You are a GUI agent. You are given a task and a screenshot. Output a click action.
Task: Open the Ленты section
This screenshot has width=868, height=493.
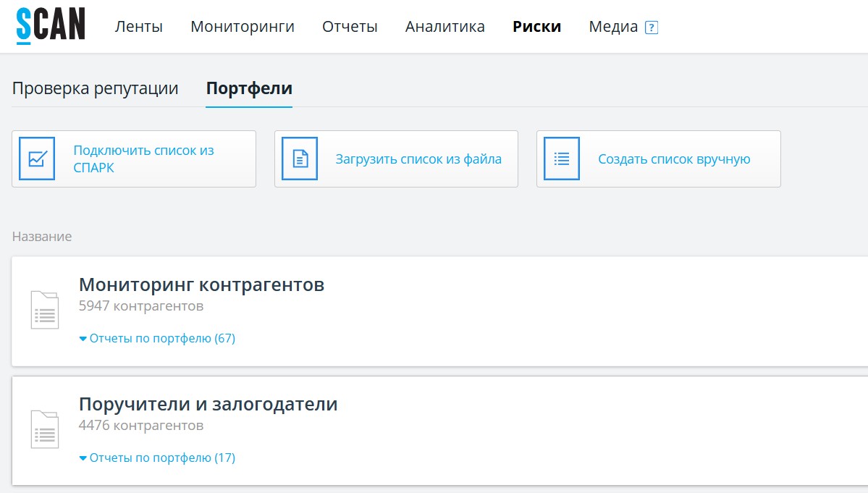click(x=138, y=26)
